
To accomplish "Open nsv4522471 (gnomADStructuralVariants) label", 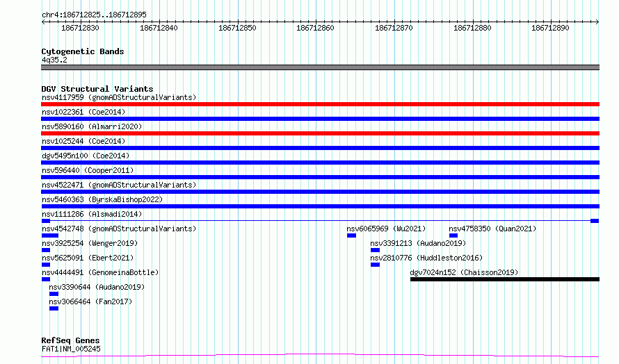I will 119,185.
